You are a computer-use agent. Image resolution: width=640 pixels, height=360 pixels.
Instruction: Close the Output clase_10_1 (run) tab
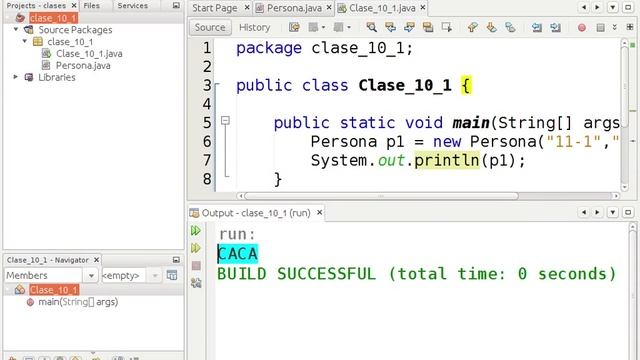click(320, 212)
